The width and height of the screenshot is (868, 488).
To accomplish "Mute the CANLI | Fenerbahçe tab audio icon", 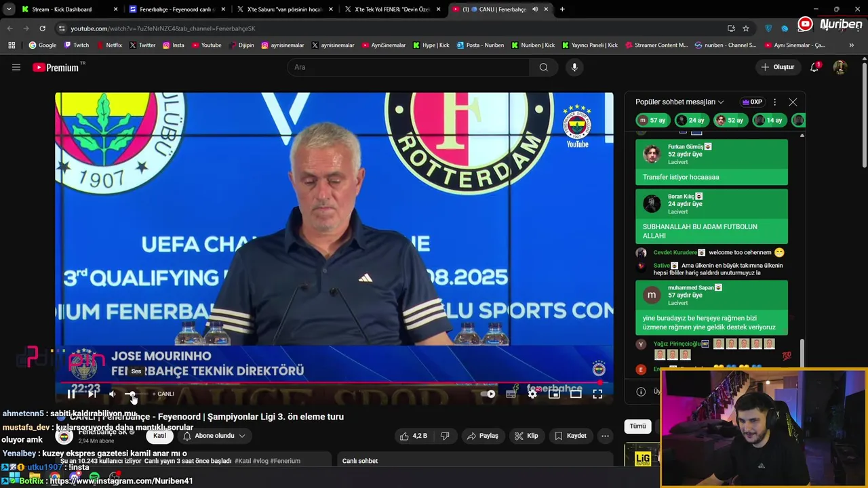I will click(534, 9).
